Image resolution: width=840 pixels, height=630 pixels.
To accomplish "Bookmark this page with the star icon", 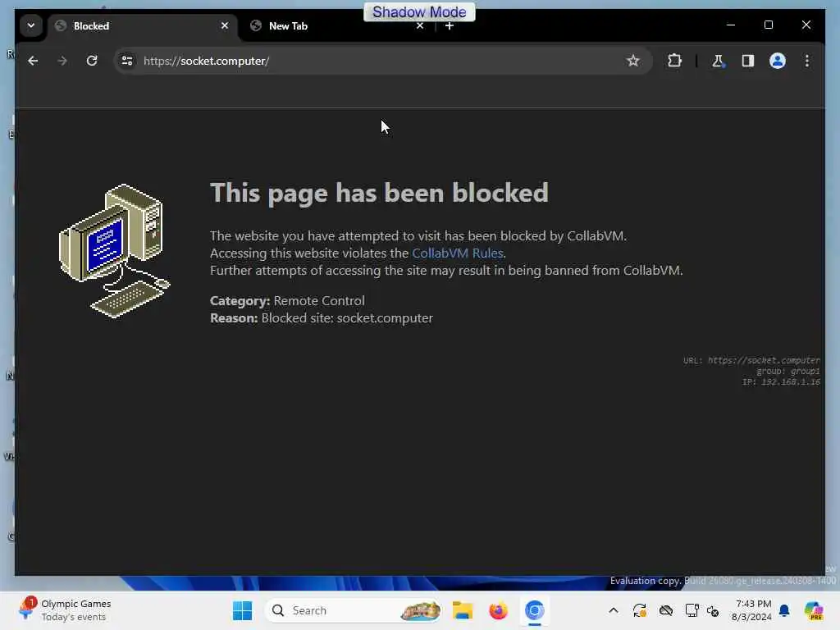I will (x=632, y=61).
